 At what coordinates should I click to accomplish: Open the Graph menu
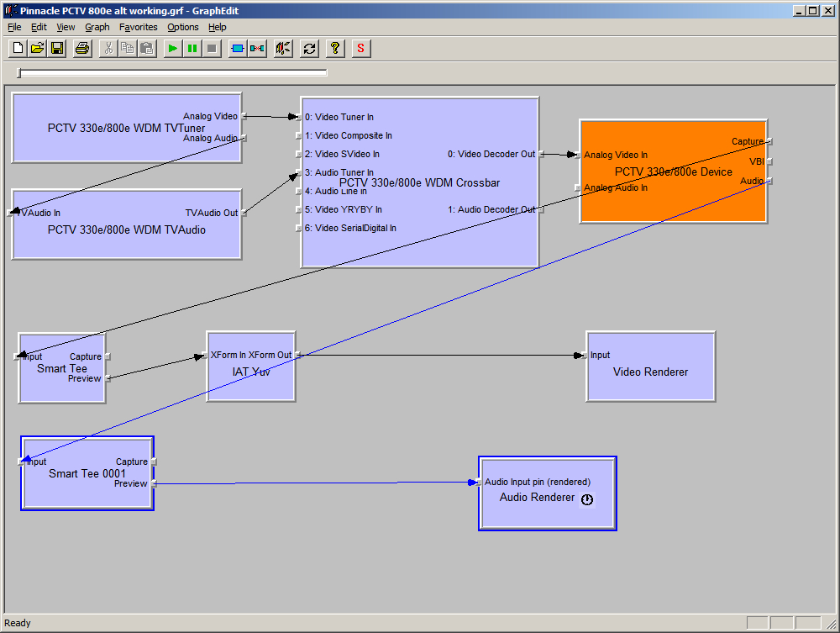[97, 27]
